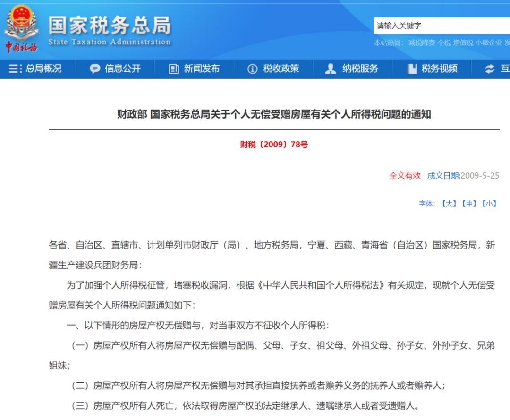Click the 本站热词: label
Image resolution: width=510 pixels, height=420 pixels.
click(388, 43)
